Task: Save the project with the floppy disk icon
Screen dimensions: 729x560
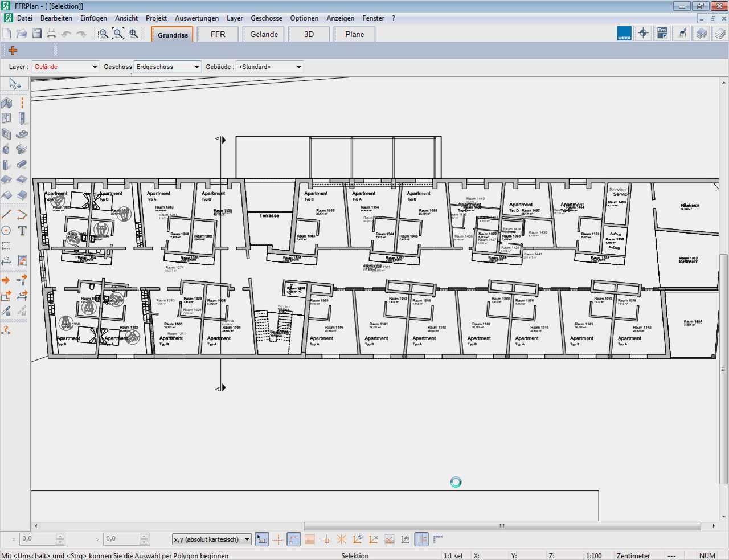Action: (37, 34)
